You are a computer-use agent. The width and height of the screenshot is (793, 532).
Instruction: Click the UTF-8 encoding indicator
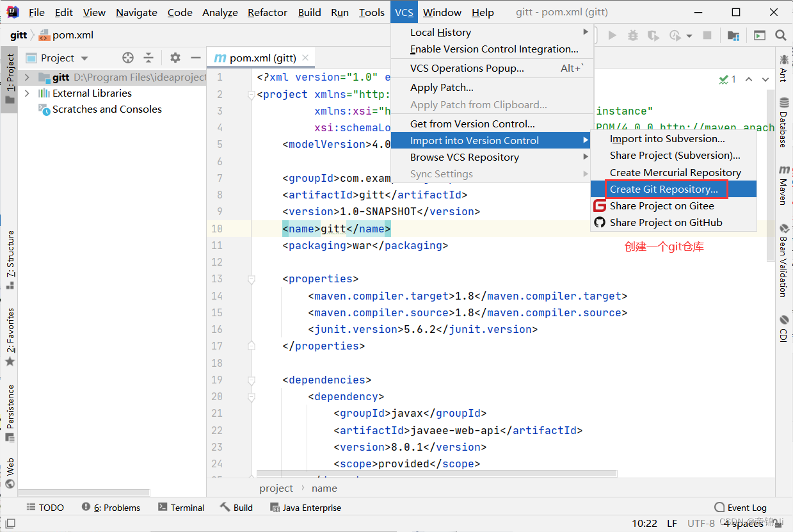click(701, 524)
